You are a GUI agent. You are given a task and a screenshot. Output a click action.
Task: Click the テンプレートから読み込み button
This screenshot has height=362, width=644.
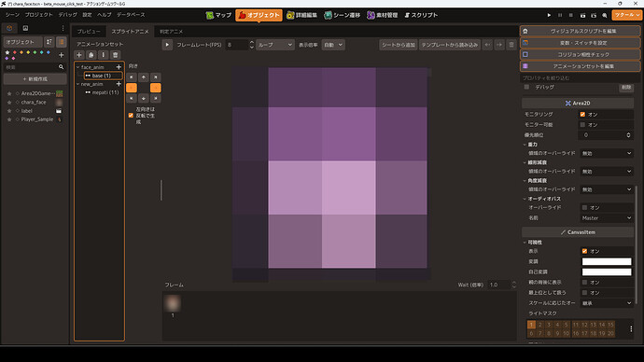coord(450,45)
